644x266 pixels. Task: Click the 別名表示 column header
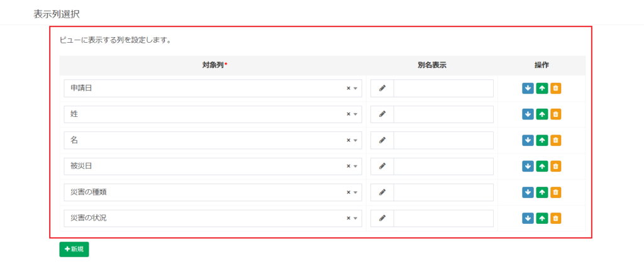[x=432, y=65]
